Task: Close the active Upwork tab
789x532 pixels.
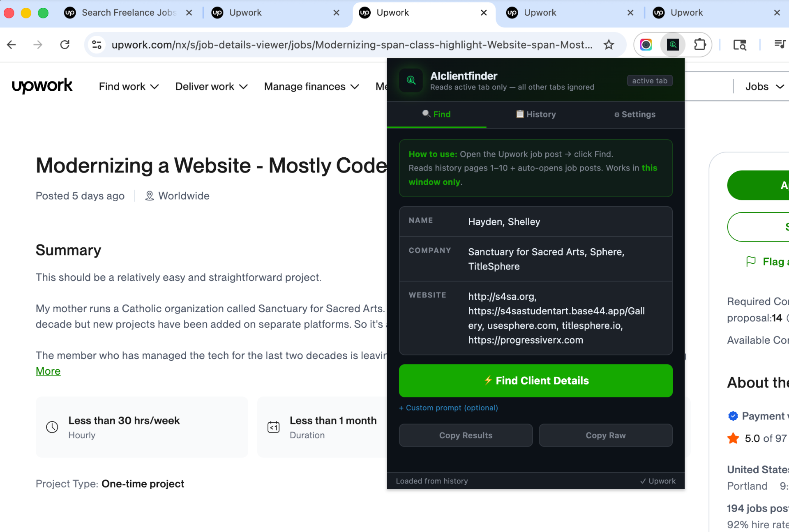Action: click(484, 13)
